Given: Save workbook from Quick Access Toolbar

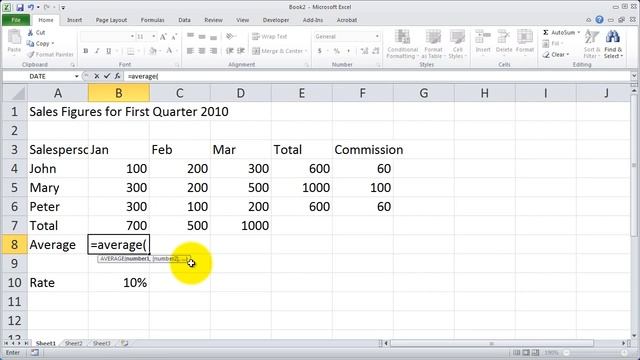Looking at the screenshot, I should pyautogui.click(x=20, y=7).
